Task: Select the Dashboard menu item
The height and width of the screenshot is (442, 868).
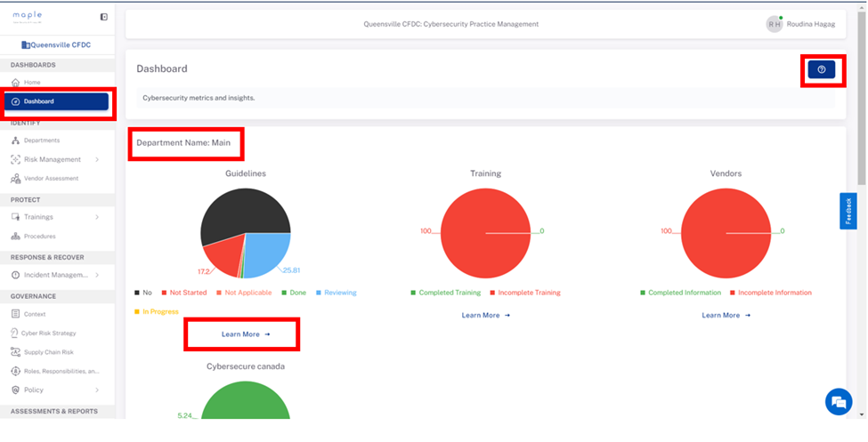Action: 57,101
